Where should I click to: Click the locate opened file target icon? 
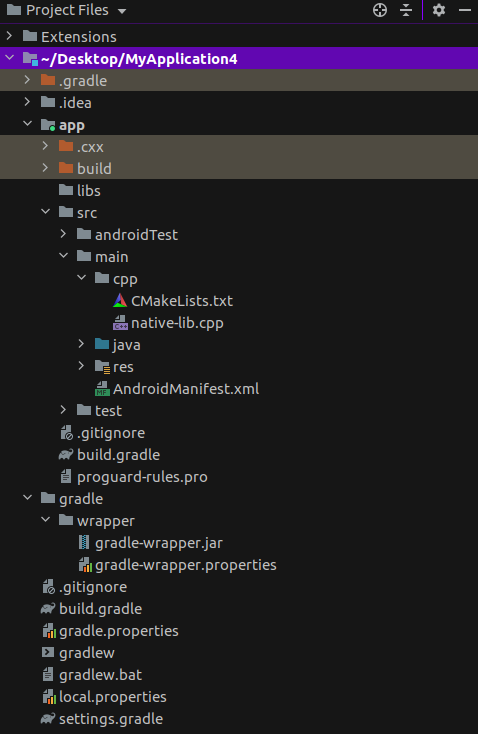pos(380,10)
